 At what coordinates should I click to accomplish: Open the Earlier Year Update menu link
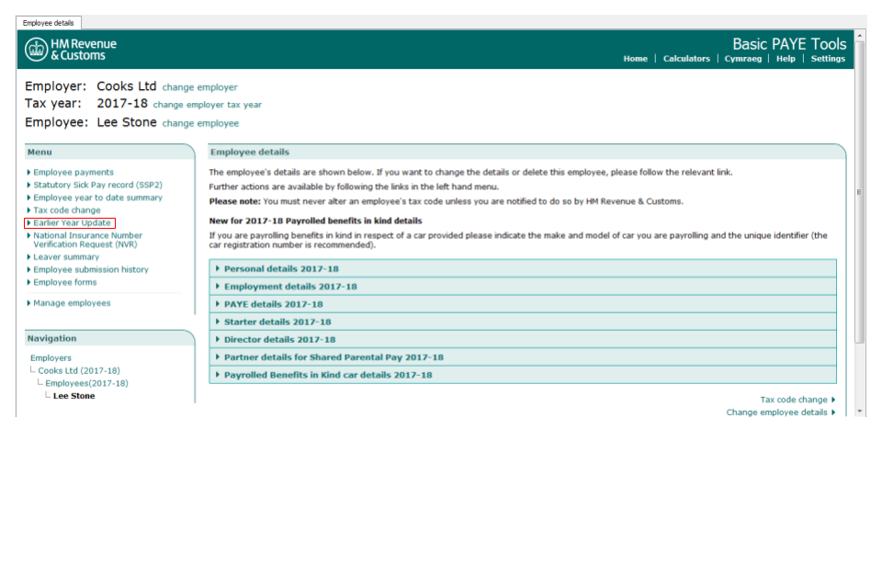[72, 223]
